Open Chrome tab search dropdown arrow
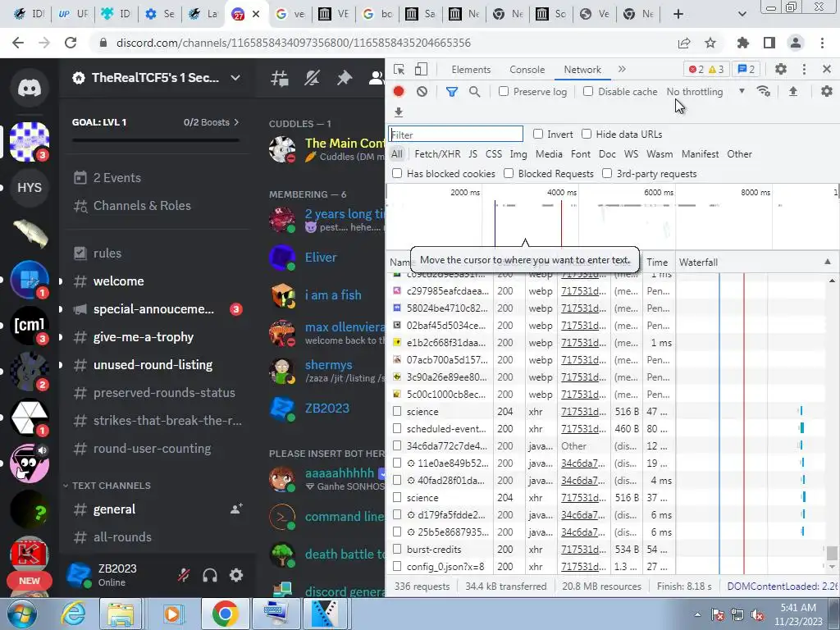 [742, 14]
